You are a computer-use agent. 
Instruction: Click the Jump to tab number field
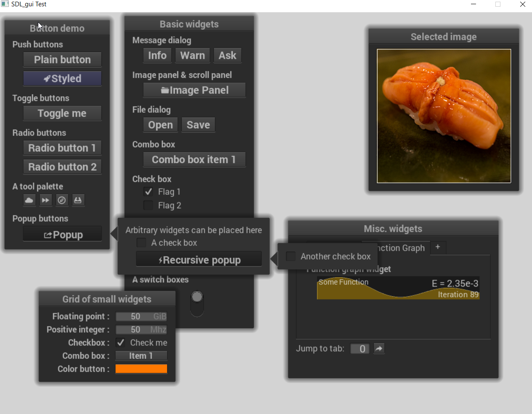click(360, 348)
